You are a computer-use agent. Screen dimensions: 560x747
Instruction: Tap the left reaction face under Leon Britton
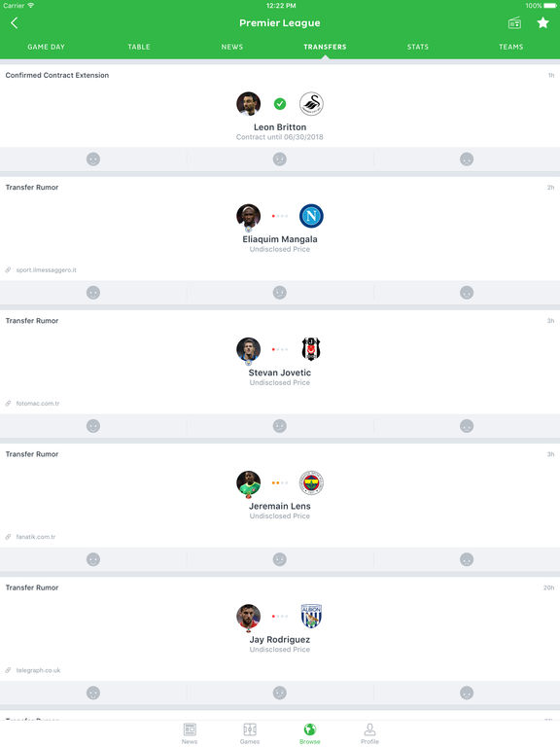pyautogui.click(x=93, y=160)
